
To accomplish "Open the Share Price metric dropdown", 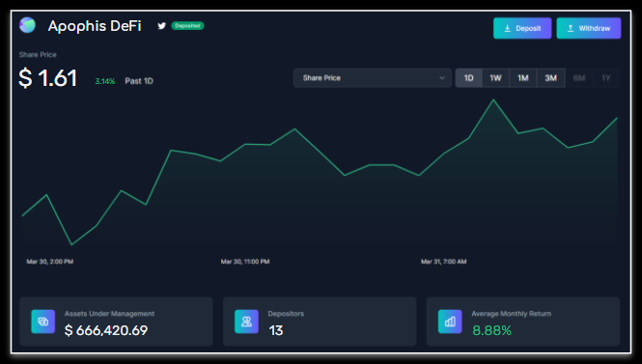I will coord(373,78).
